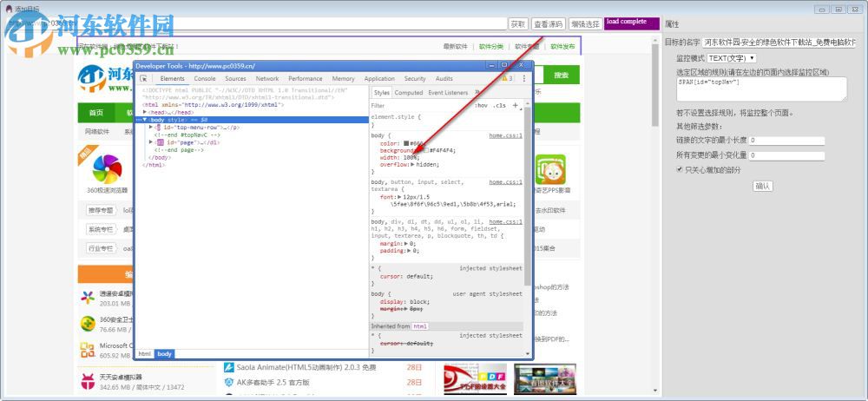Click the 天天安卓模拟器 pink android icon
Viewport: 868px width, 401px height.
click(88, 382)
